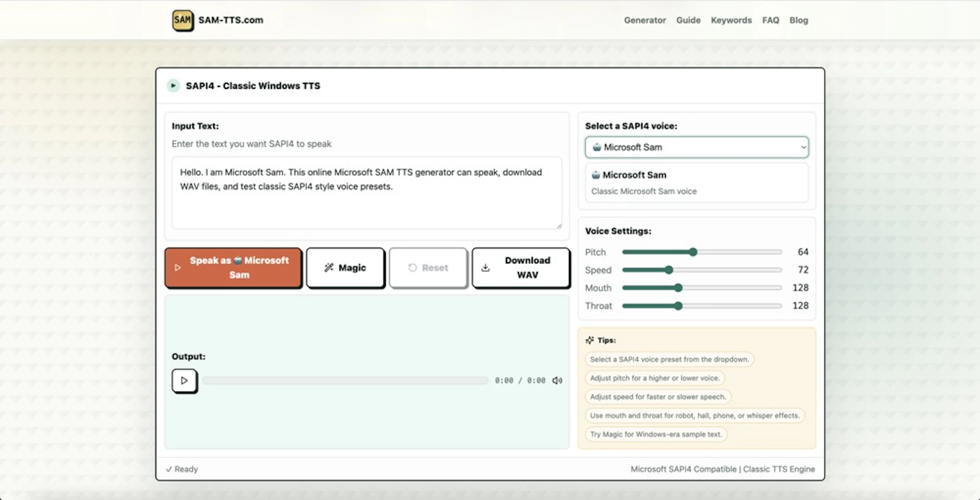Click the play icon in the Output player

click(184, 381)
